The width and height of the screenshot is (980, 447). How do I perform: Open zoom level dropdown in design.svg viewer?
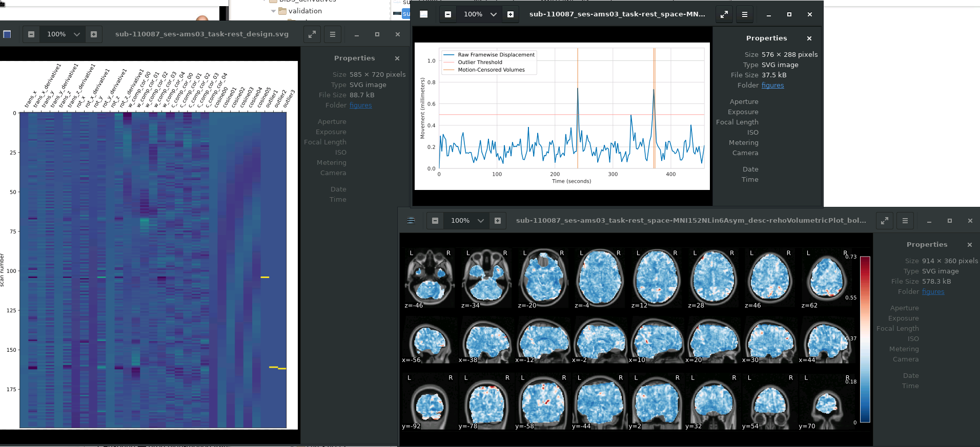point(77,34)
